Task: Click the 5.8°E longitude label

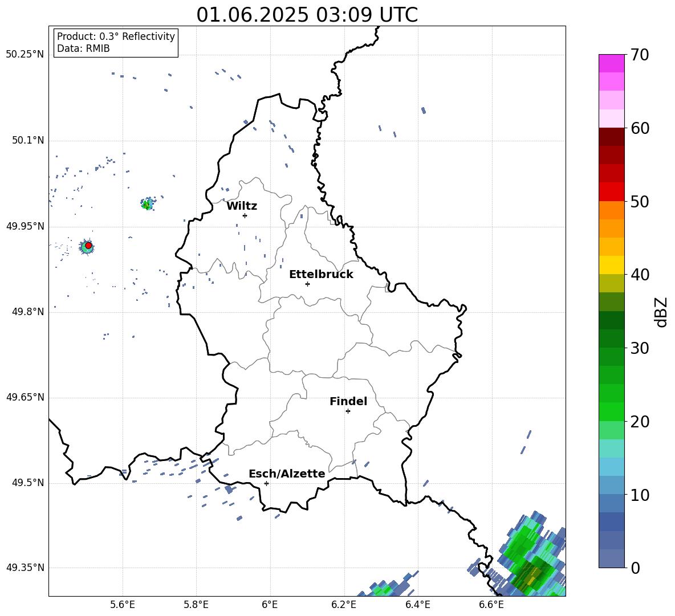Action: click(x=196, y=605)
